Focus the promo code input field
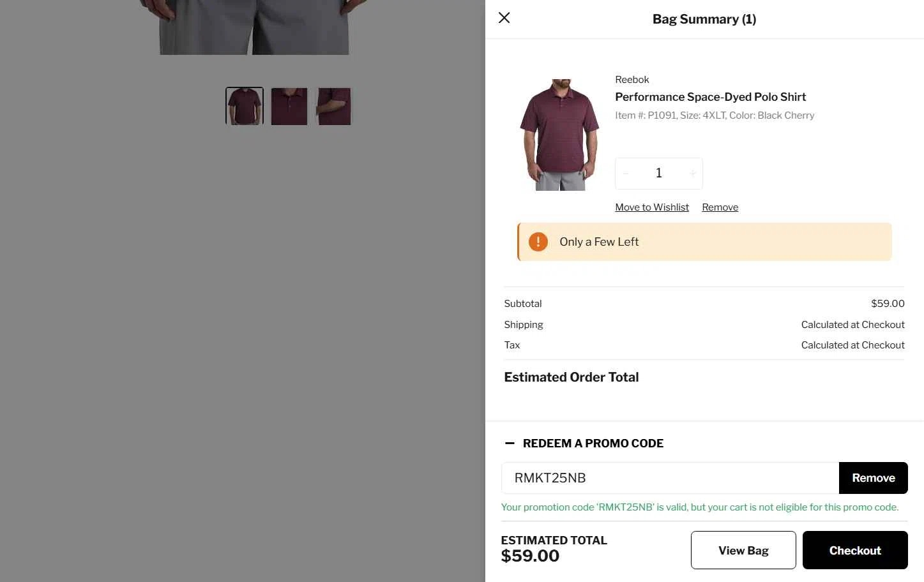Screen dimensions: 924x582 [669, 478]
